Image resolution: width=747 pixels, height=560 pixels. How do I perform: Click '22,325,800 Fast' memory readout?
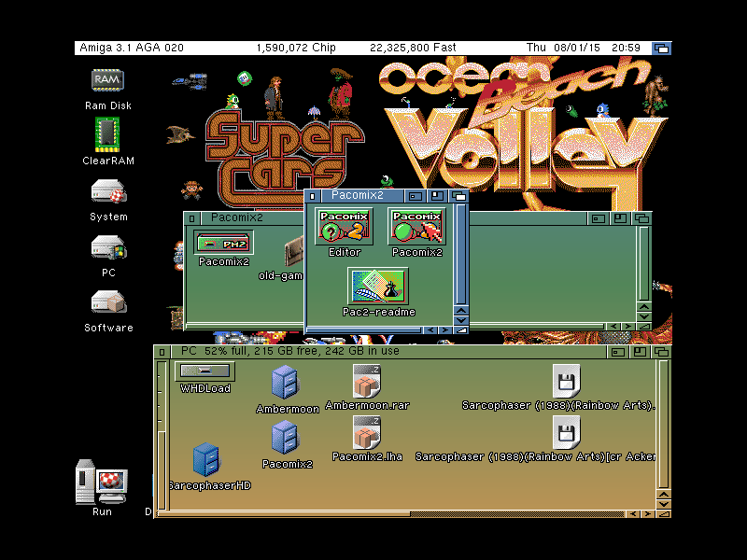click(413, 48)
